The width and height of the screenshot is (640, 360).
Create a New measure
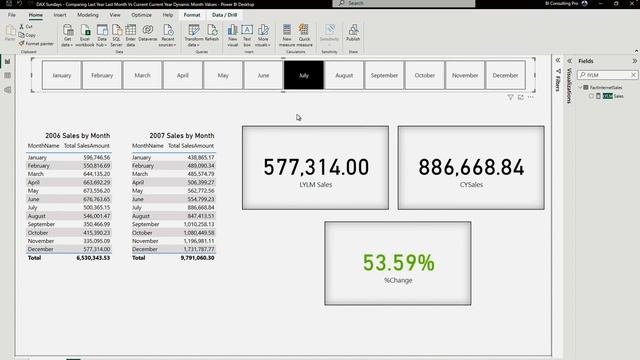point(287,35)
